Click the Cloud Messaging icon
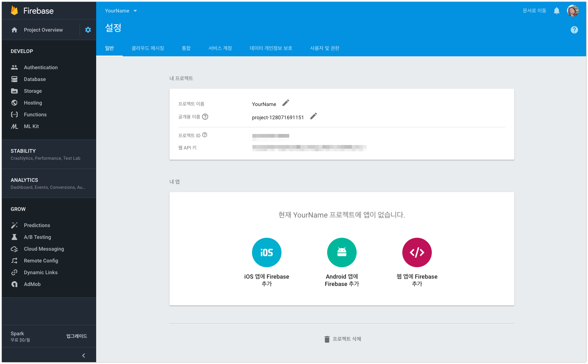The width and height of the screenshot is (588, 364). tap(14, 249)
